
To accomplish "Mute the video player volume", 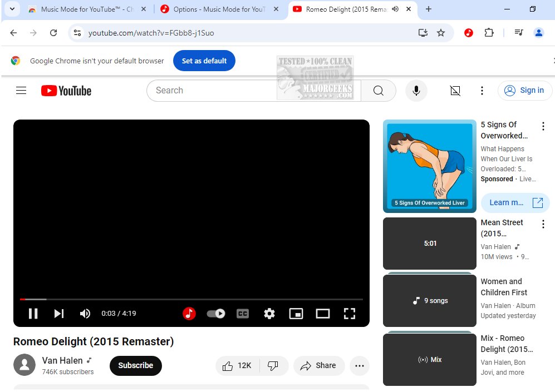I will pyautogui.click(x=85, y=314).
